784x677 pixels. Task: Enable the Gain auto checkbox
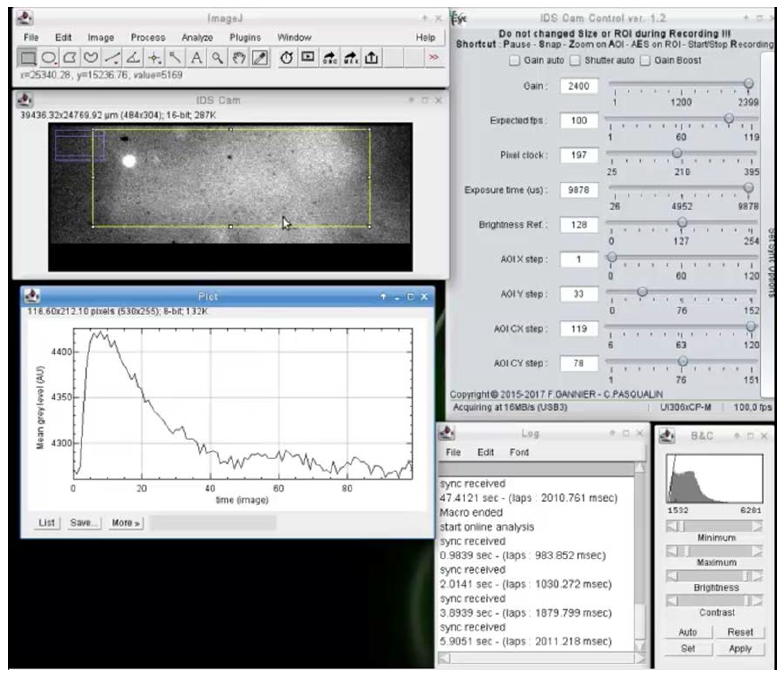pos(514,60)
